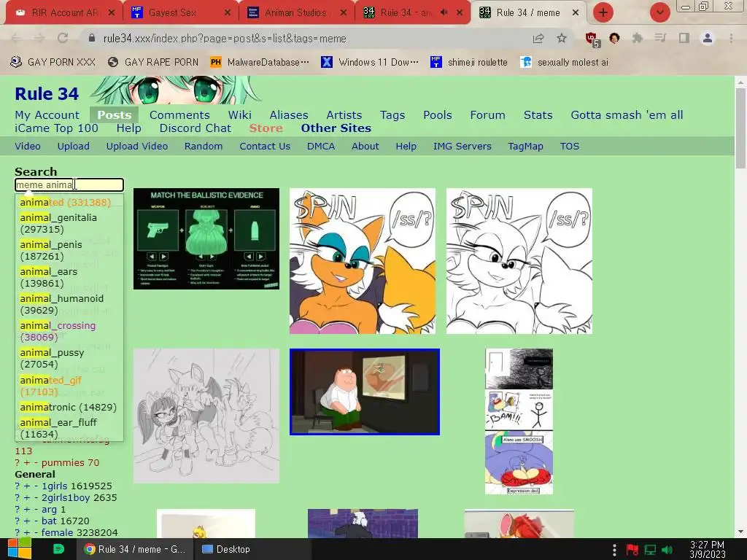Show hidden tray icons overflow
747x560 pixels.
(x=614, y=550)
